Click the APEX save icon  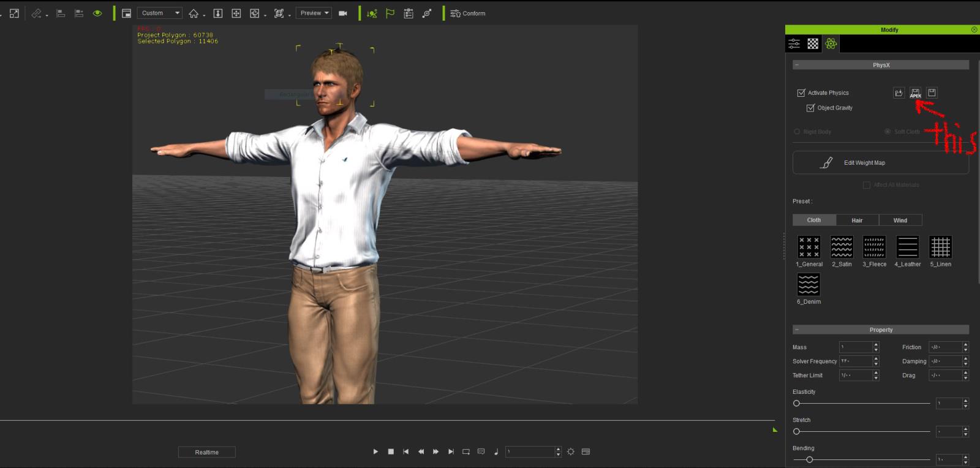(x=915, y=92)
